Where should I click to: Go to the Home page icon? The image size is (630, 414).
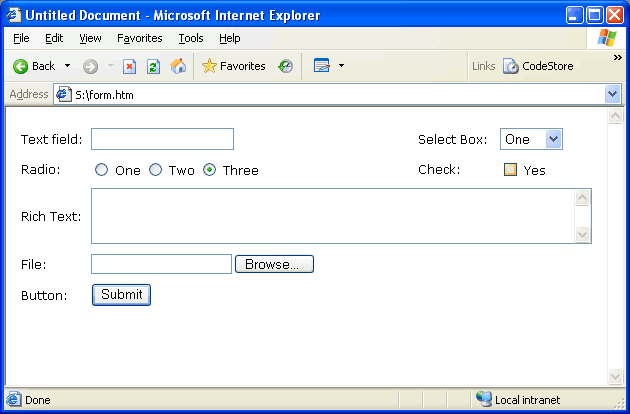(x=178, y=66)
